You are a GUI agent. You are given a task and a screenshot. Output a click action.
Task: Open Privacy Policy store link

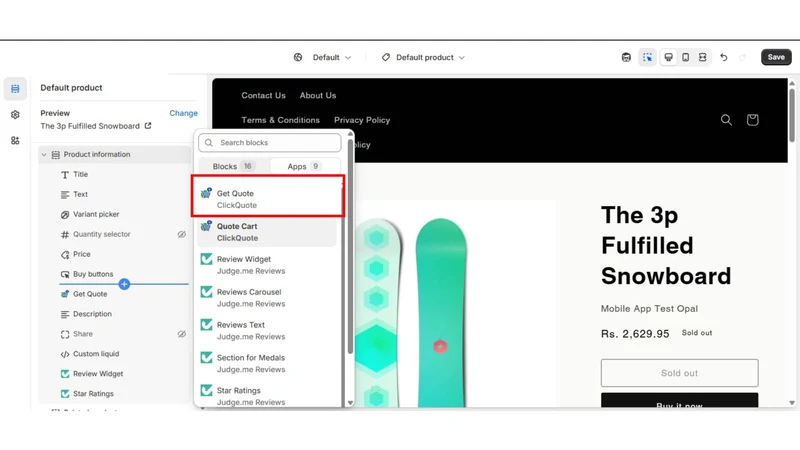click(362, 120)
